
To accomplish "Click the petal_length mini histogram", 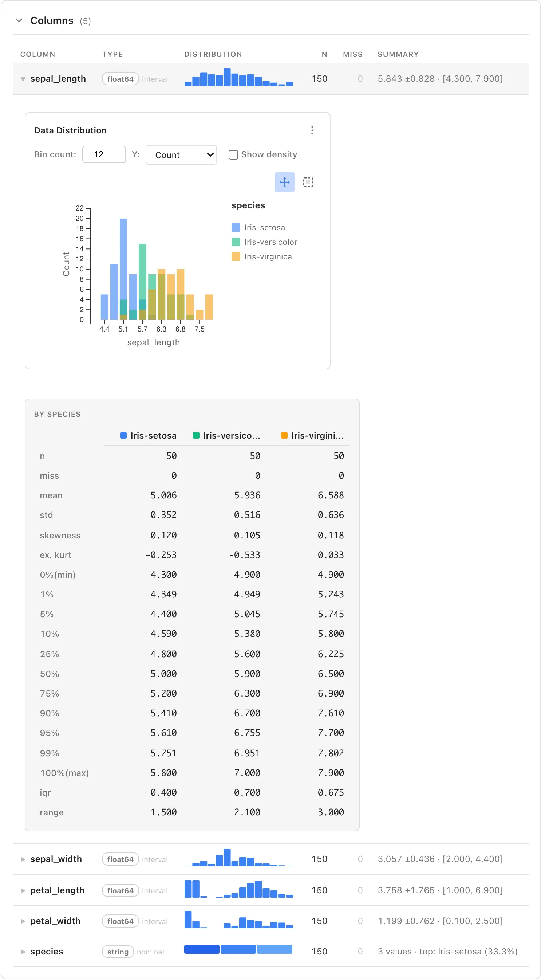I will [x=239, y=889].
